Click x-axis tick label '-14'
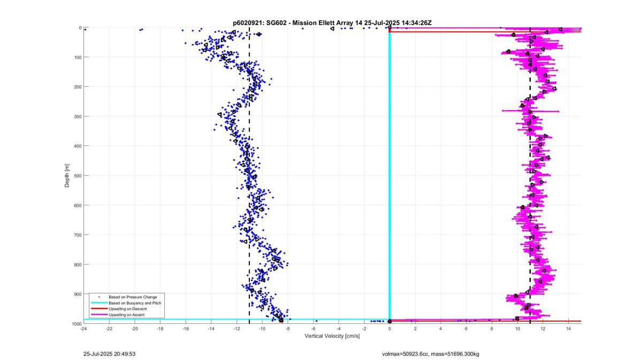The width and height of the screenshot is (642, 364). click(x=211, y=329)
